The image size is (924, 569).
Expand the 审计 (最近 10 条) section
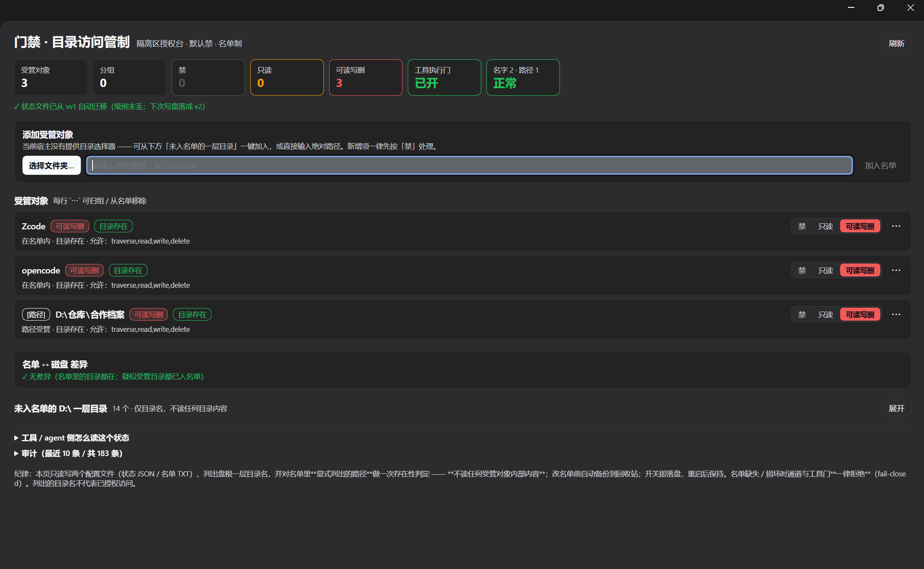click(68, 453)
